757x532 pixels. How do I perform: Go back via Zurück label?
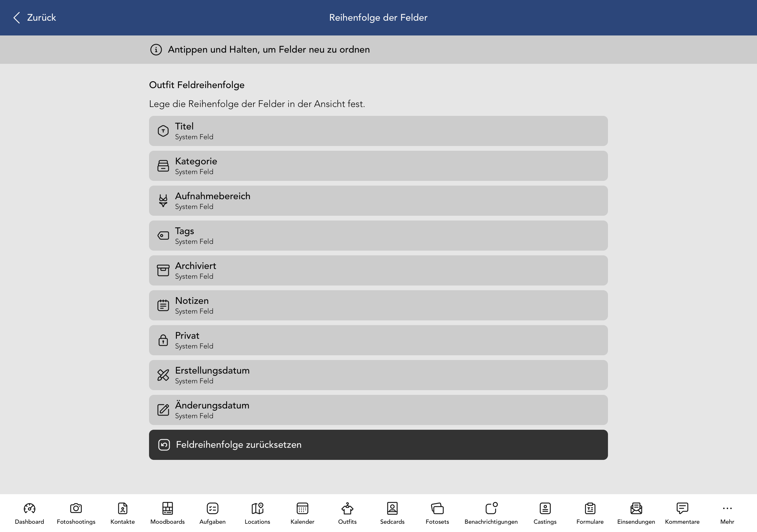click(x=41, y=17)
